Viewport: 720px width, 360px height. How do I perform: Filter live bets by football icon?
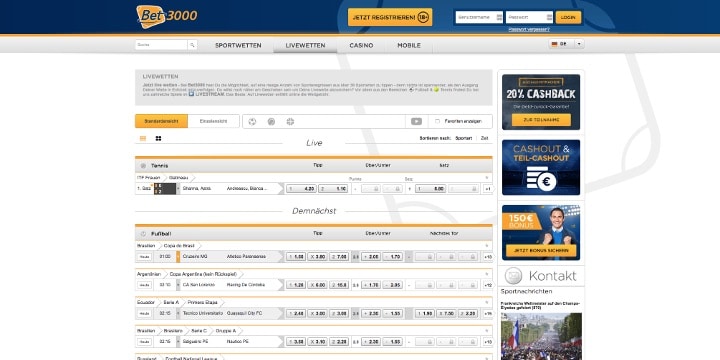[252, 122]
